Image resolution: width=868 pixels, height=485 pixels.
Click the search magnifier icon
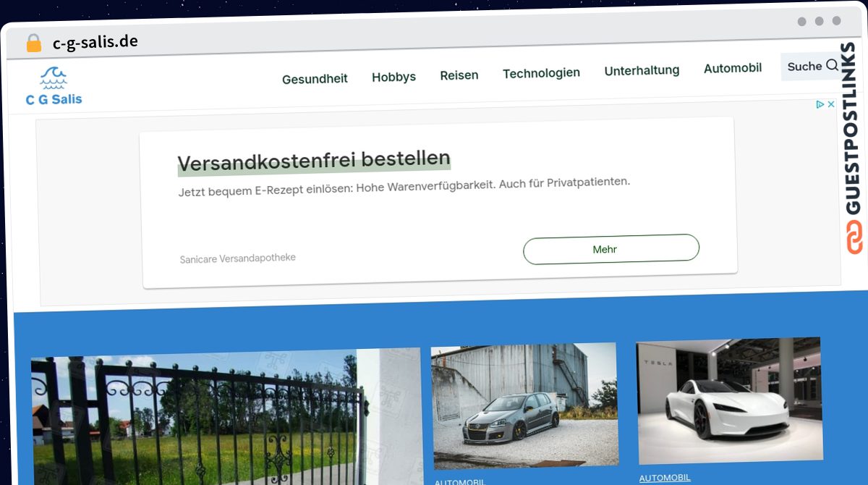(832, 66)
